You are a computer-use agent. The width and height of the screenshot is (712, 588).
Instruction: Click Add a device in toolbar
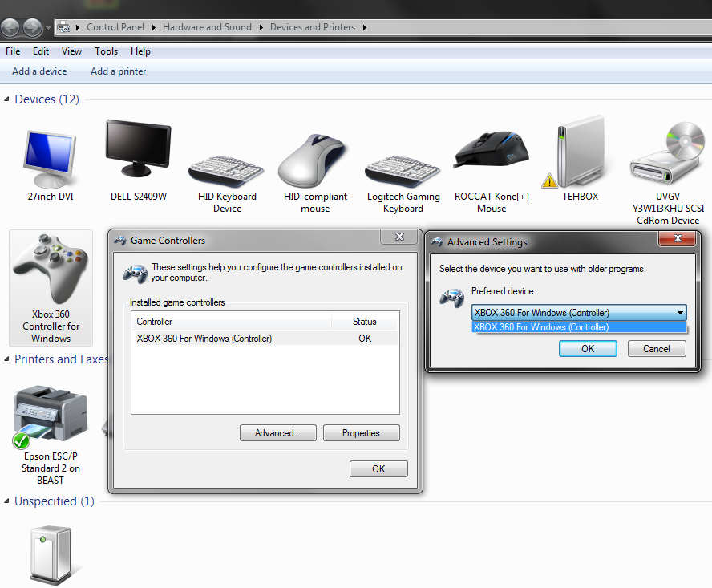39,71
